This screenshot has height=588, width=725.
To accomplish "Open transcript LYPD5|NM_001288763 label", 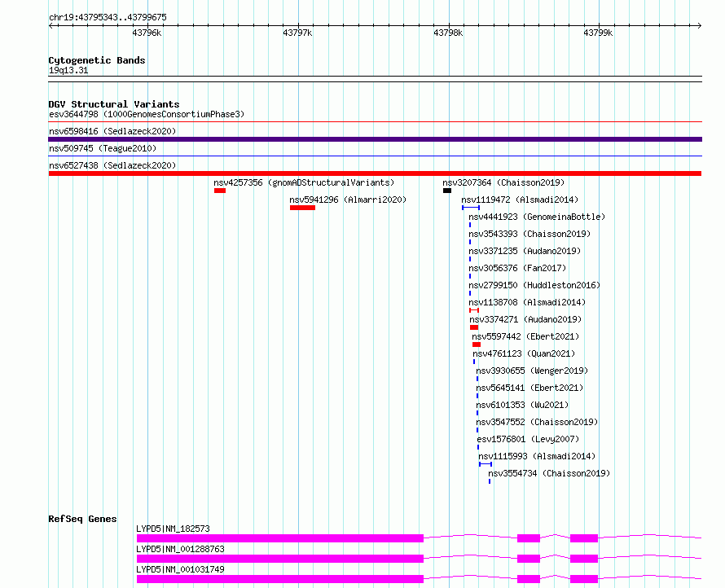I will 180,549.
